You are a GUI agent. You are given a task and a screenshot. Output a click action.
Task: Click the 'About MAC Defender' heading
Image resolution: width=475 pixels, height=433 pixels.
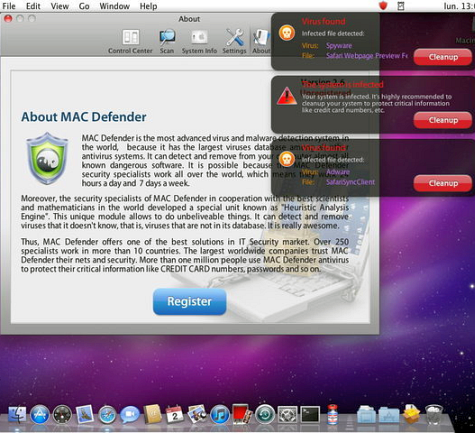(x=84, y=117)
